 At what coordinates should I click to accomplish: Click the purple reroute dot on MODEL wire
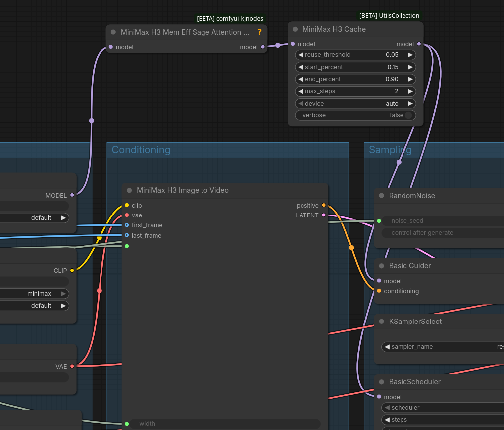[x=91, y=121]
